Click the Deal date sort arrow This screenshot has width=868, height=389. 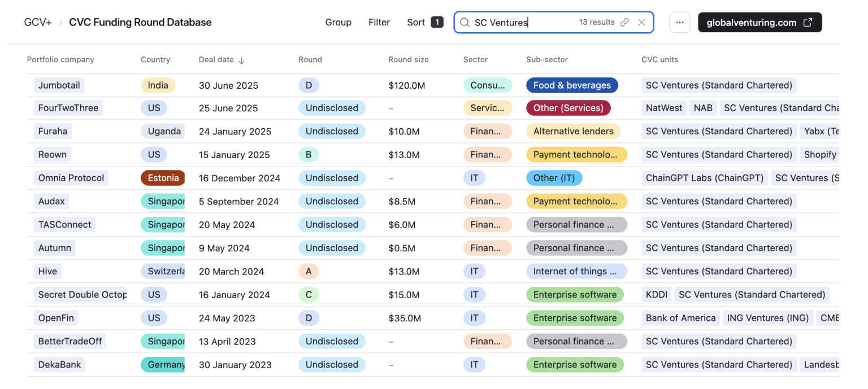click(241, 60)
